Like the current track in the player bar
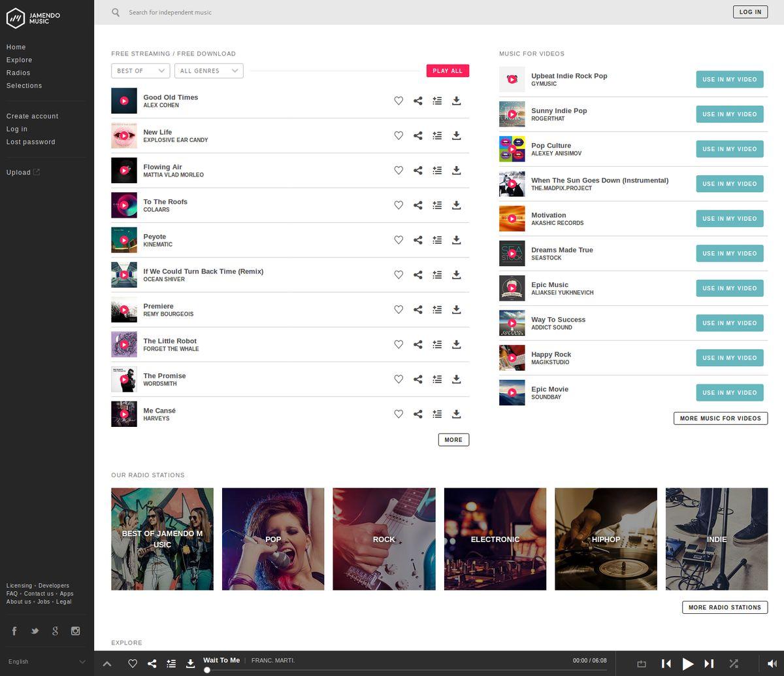 [x=133, y=664]
